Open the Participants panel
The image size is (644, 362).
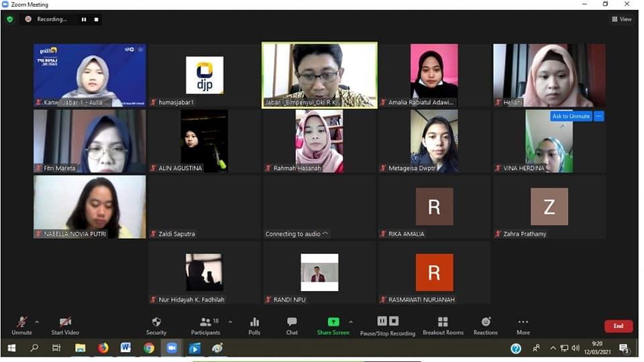click(205, 322)
